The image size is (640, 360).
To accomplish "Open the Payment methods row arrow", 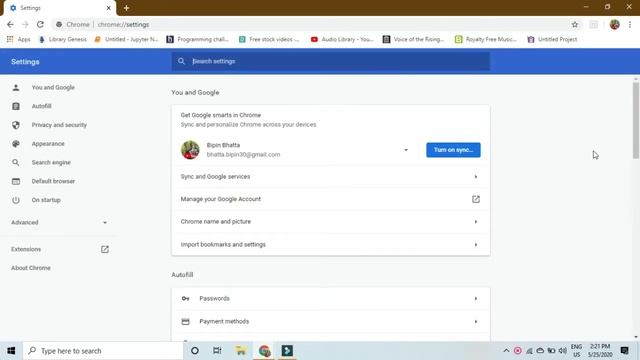I will pyautogui.click(x=476, y=322).
